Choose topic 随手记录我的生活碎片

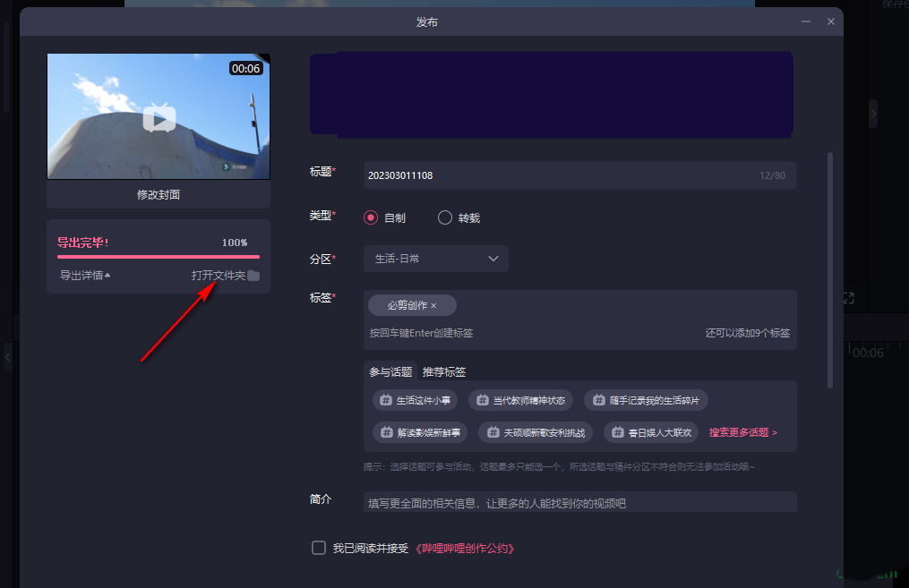[x=646, y=400]
